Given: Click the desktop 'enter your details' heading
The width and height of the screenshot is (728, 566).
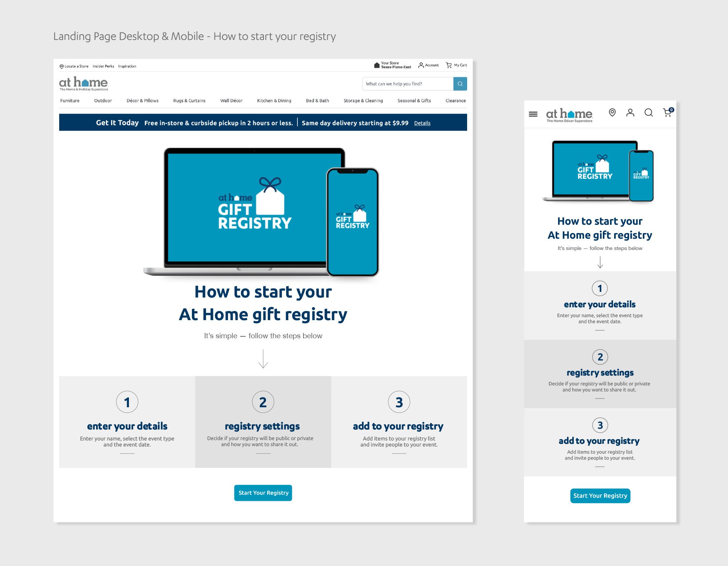Looking at the screenshot, I should point(127,426).
